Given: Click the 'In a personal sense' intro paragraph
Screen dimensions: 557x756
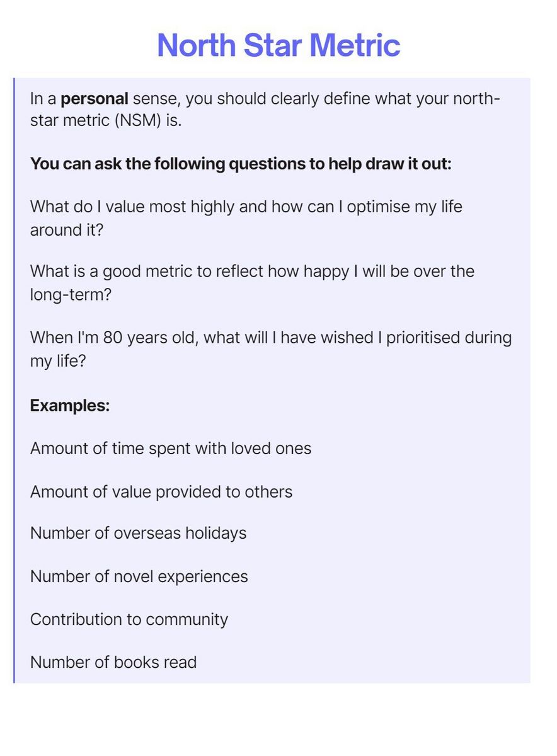Looking at the screenshot, I should coord(265,110).
